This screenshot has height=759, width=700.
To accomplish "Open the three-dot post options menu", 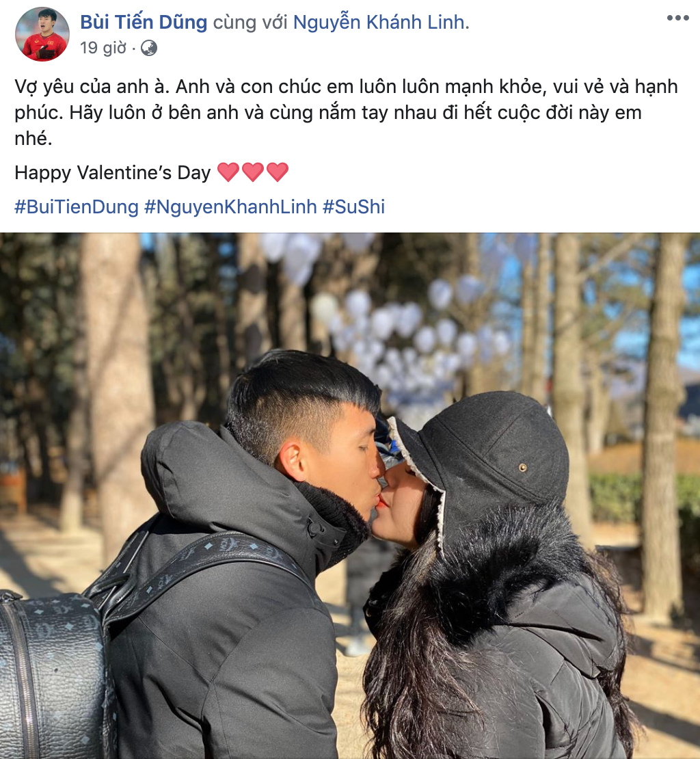I will click(x=677, y=18).
